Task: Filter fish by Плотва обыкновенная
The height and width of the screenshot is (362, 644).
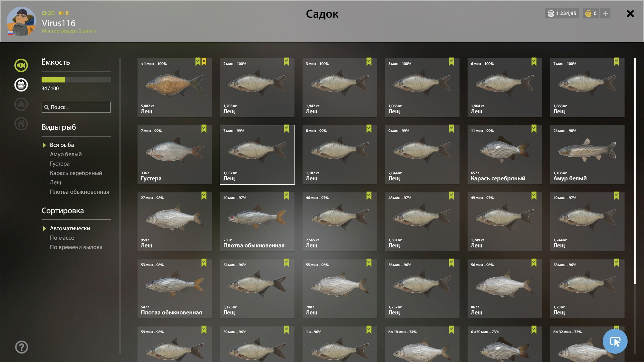Action: tap(79, 192)
